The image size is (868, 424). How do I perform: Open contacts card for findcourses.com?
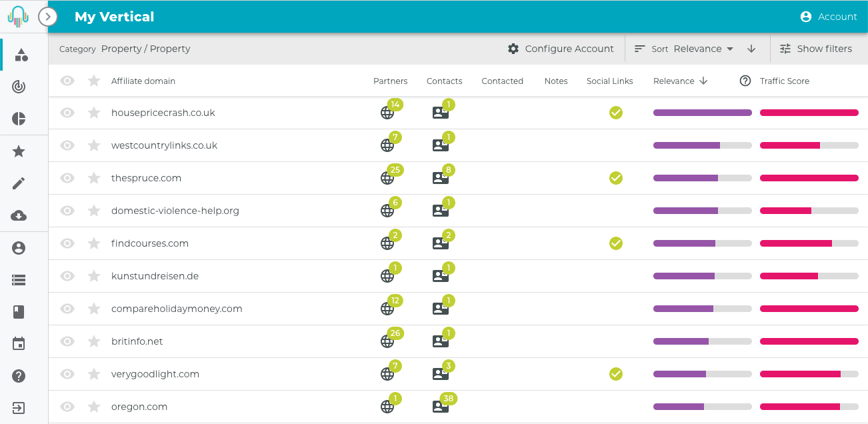click(441, 243)
